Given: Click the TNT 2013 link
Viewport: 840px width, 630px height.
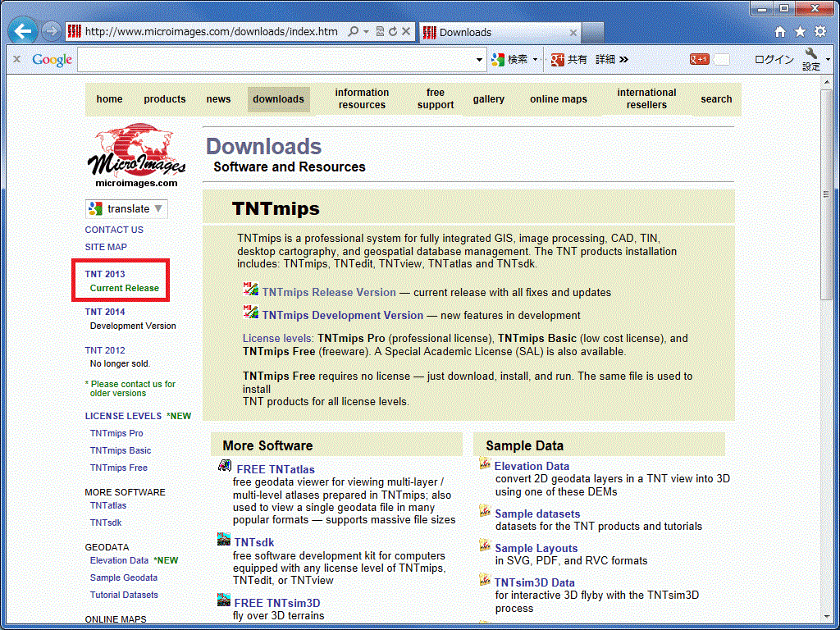Looking at the screenshot, I should pyautogui.click(x=105, y=274).
